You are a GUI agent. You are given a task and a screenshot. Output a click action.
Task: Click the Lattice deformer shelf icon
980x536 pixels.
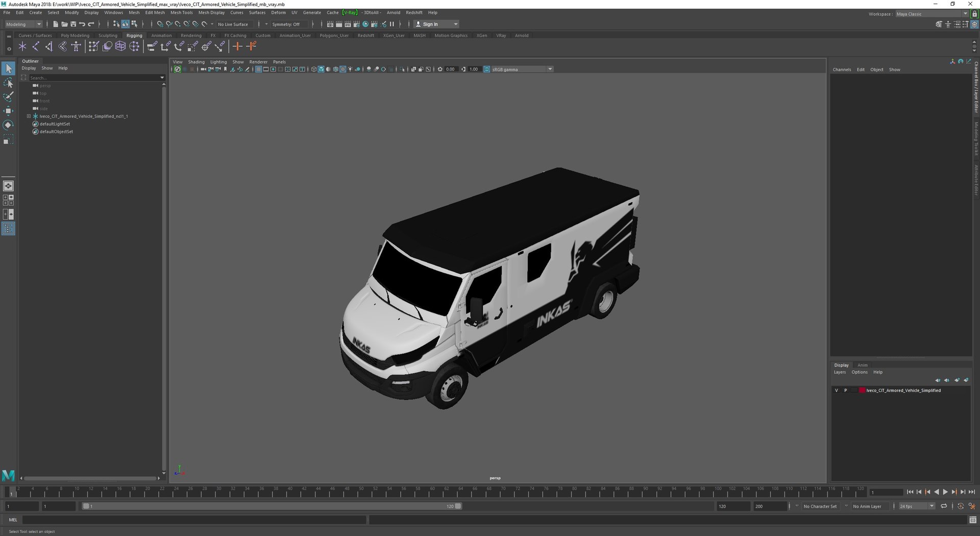click(x=120, y=46)
